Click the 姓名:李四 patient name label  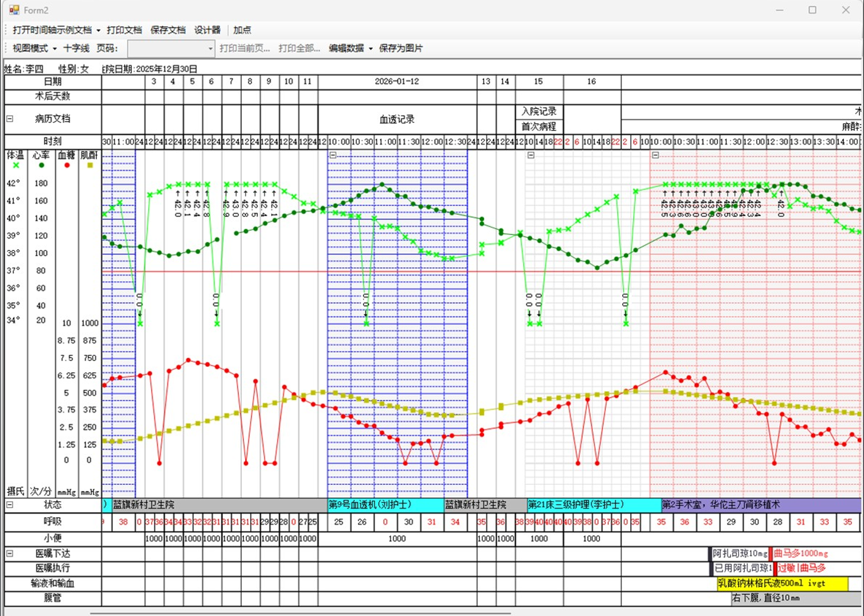pos(24,69)
